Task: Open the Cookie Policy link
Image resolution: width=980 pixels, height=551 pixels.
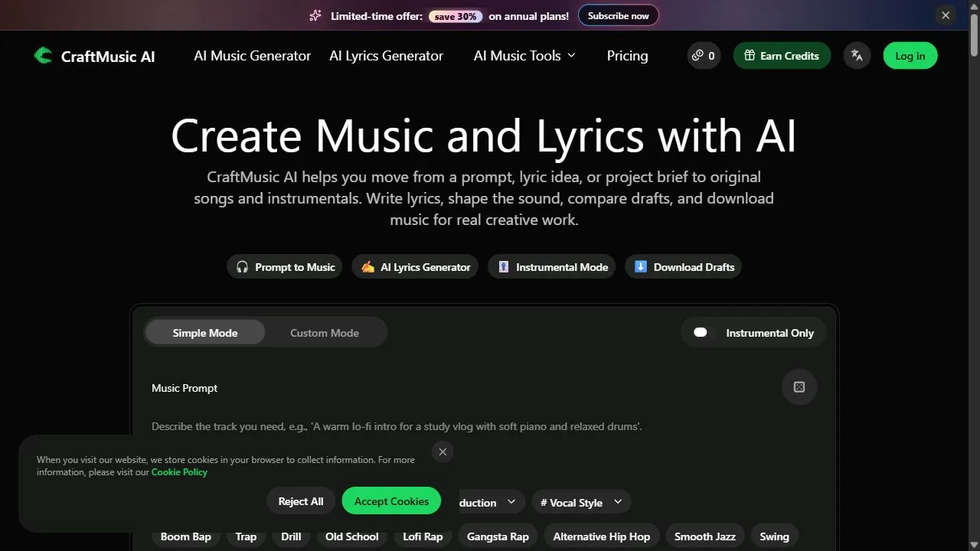Action: pyautogui.click(x=179, y=472)
